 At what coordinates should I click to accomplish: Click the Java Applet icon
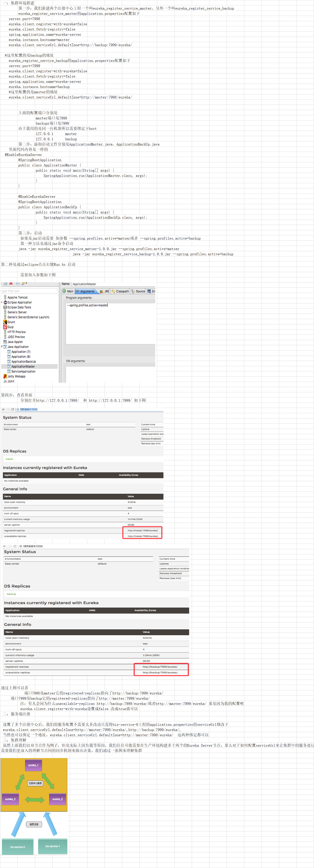click(x=5, y=342)
